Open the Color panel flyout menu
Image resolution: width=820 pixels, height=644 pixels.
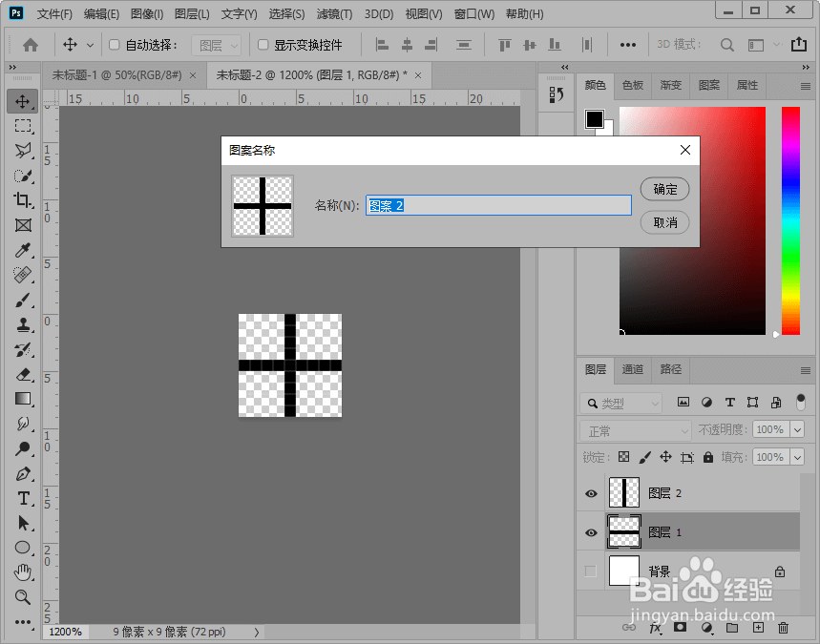[x=806, y=86]
